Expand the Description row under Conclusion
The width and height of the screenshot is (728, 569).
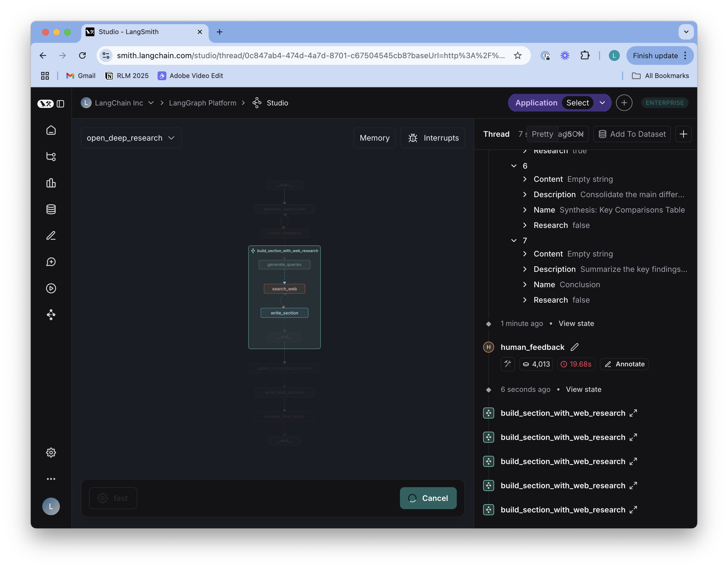click(x=525, y=269)
